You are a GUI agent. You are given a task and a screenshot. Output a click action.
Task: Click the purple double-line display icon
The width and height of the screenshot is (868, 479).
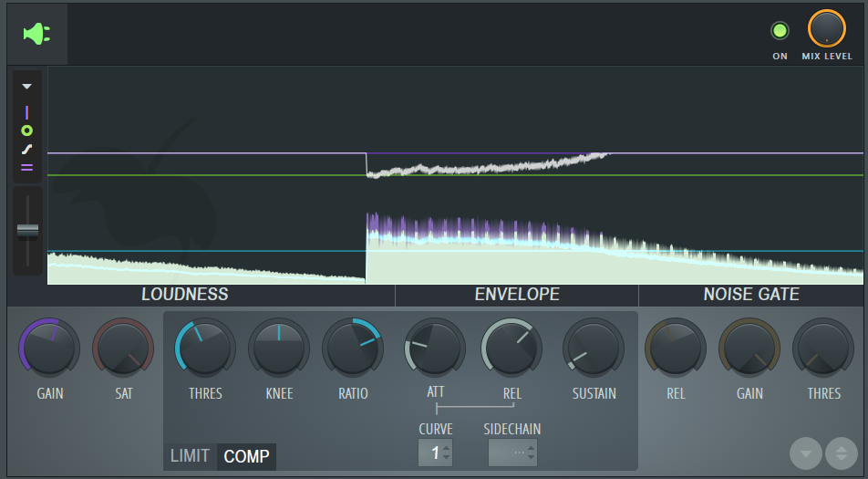pyautogui.click(x=26, y=167)
